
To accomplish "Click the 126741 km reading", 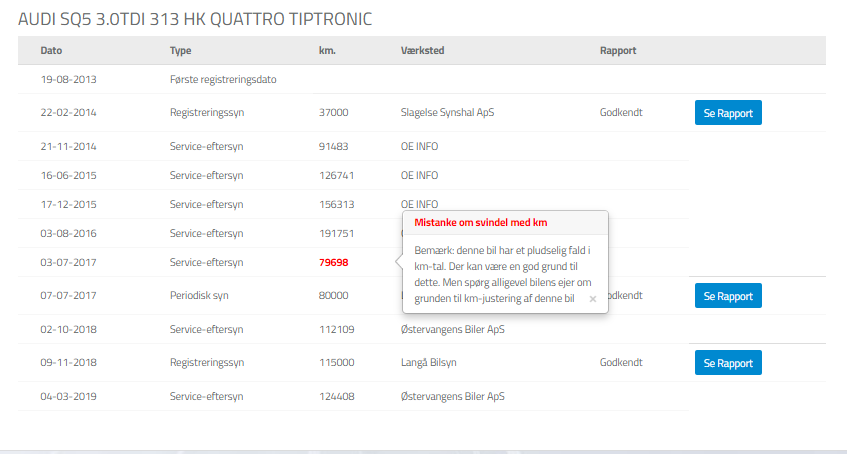I will (x=336, y=175).
